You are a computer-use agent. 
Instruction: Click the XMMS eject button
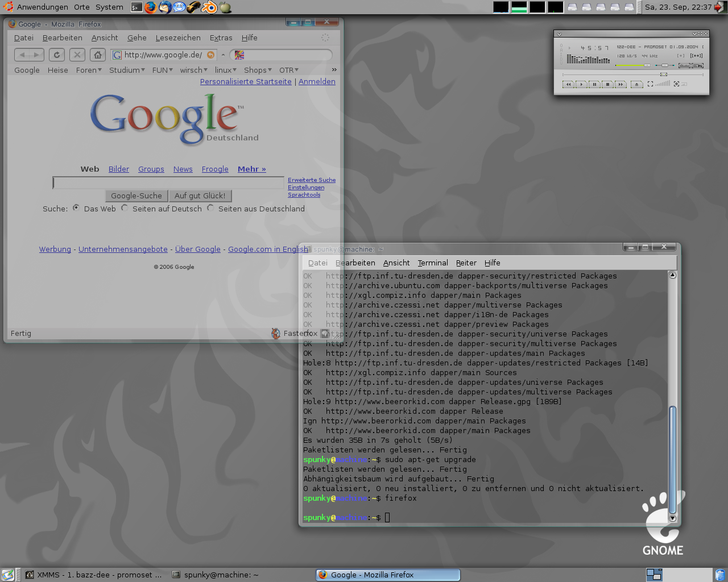click(637, 84)
